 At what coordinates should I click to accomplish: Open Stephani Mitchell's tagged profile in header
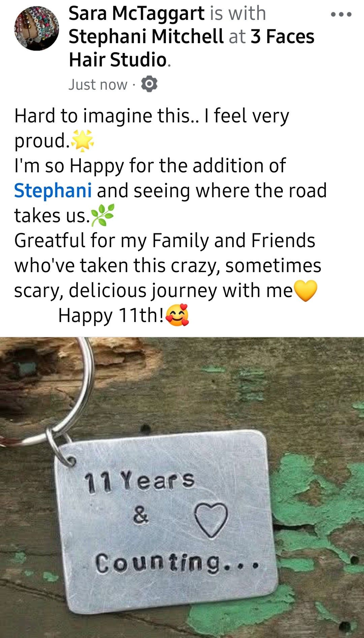pyautogui.click(x=146, y=36)
